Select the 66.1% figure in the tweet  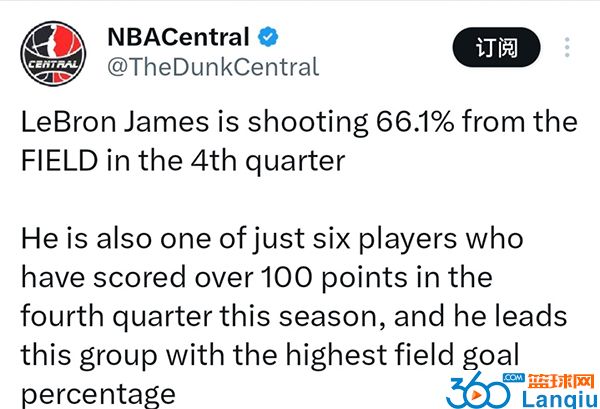point(415,122)
